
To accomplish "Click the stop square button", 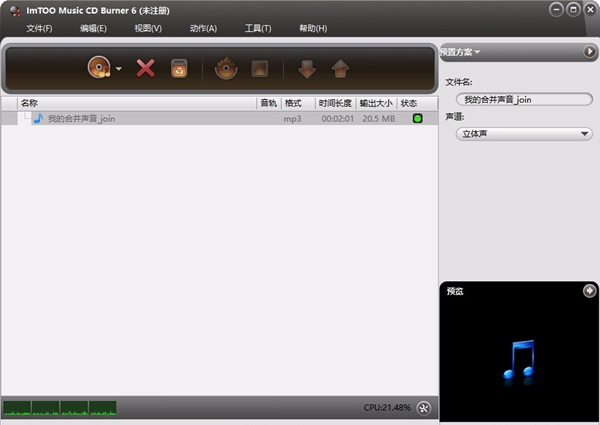I will (x=259, y=69).
